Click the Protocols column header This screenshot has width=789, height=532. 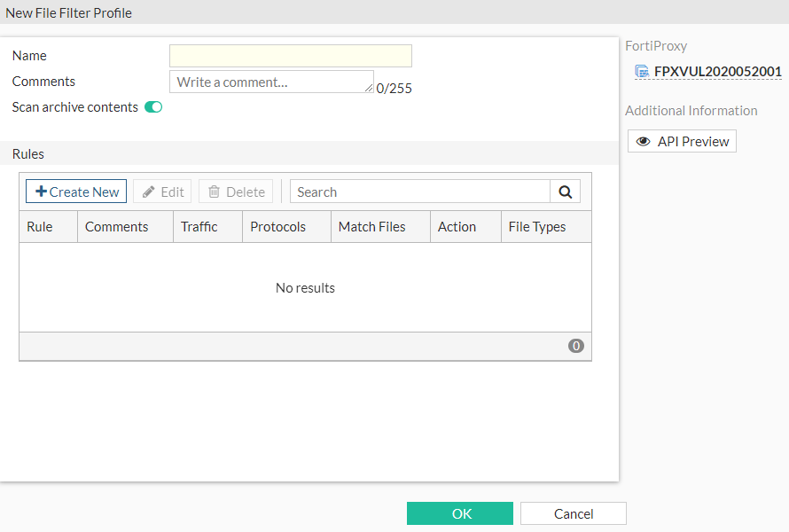[277, 226]
